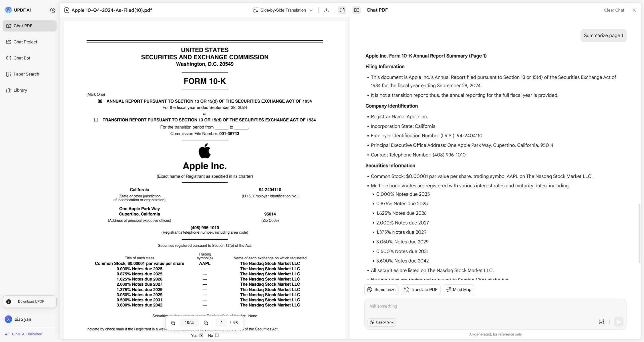
Task: Click the Company Identification heading
Action: 391,106
